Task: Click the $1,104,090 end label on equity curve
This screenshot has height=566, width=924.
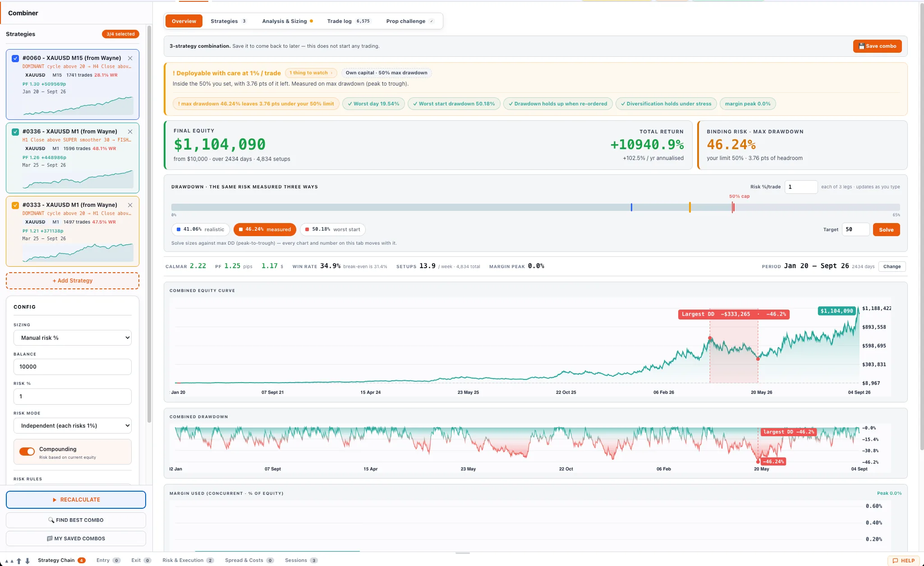Action: click(837, 311)
